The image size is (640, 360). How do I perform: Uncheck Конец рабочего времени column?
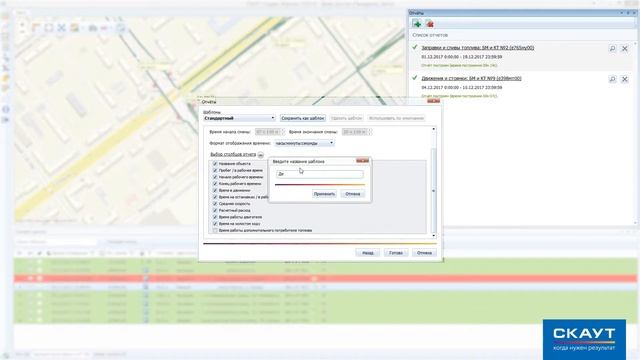tap(215, 184)
